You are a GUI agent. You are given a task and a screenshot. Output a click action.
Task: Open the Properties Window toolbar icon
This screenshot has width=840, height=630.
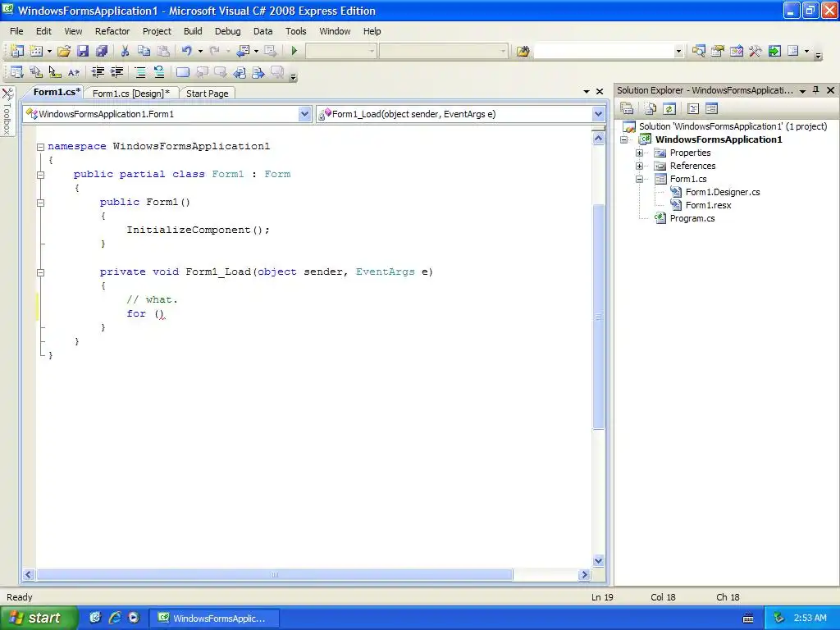(717, 51)
